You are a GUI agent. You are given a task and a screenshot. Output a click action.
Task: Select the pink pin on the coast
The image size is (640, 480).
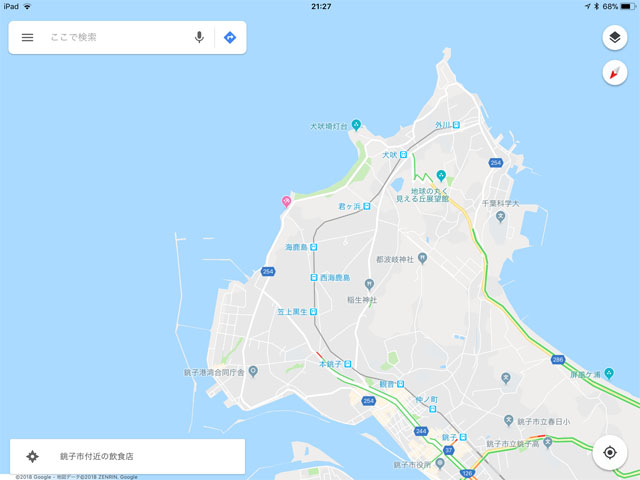(x=287, y=201)
